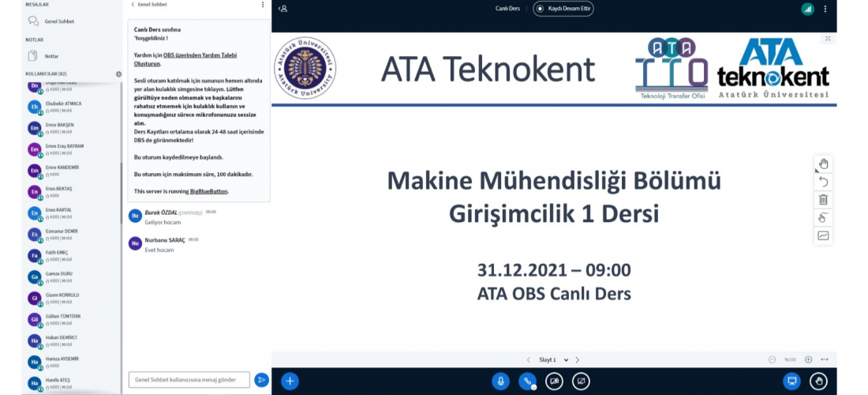Share your webcam

554,381
